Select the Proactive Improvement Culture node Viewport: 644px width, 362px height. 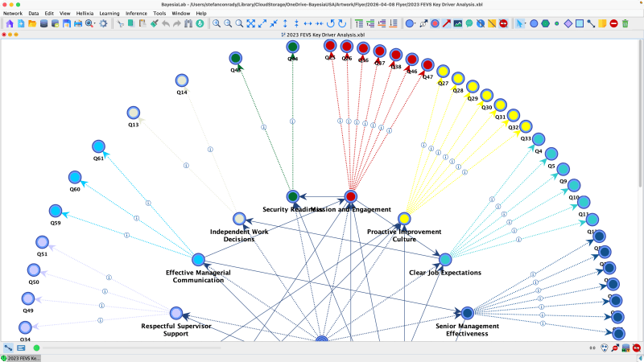[x=404, y=219]
